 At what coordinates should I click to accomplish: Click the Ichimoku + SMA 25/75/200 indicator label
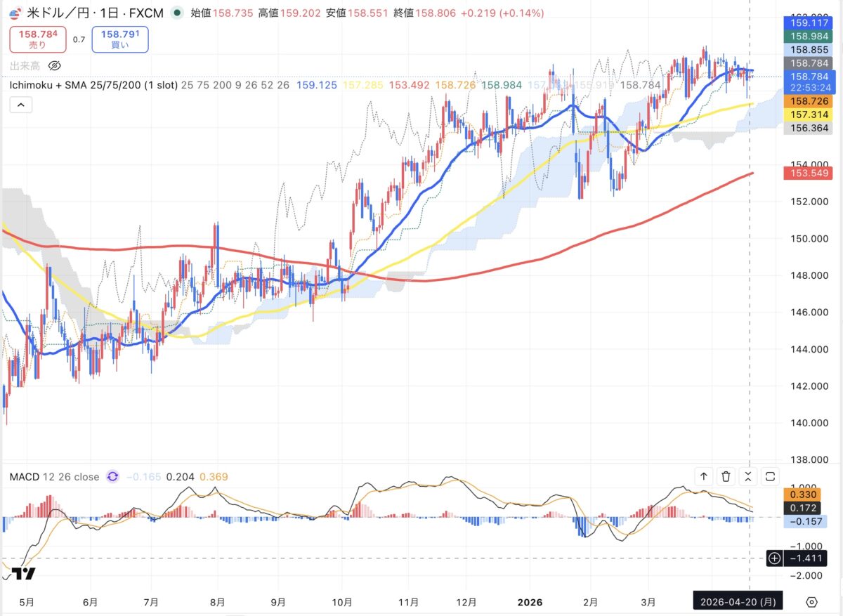point(92,85)
